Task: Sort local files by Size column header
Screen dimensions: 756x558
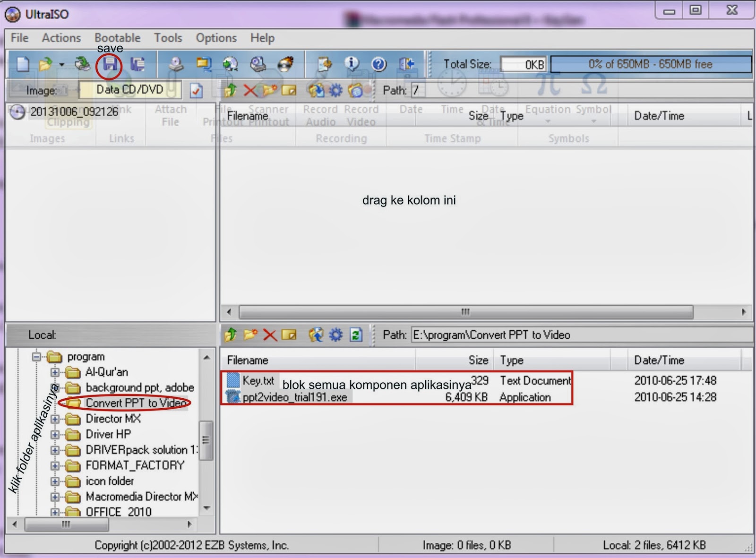Action: click(455, 360)
